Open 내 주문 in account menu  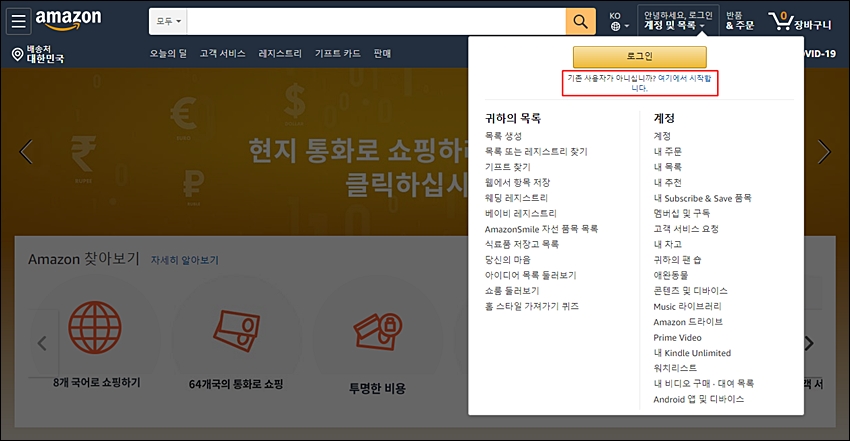(667, 152)
